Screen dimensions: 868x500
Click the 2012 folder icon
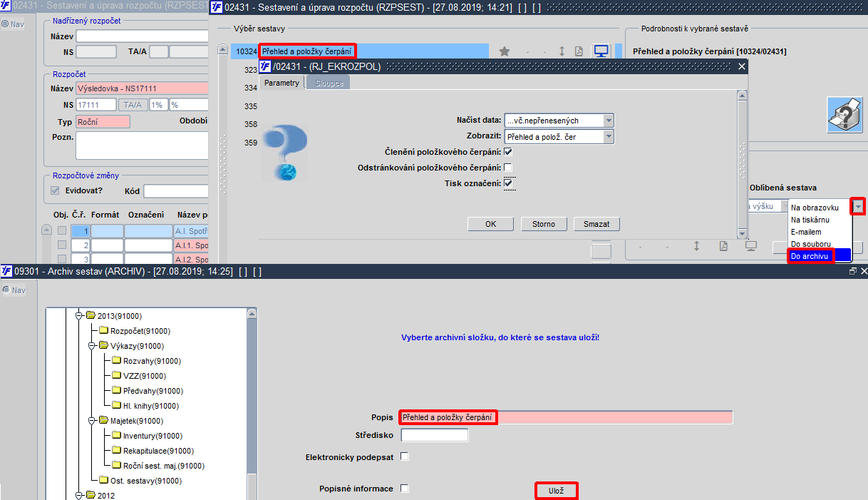tap(91, 495)
